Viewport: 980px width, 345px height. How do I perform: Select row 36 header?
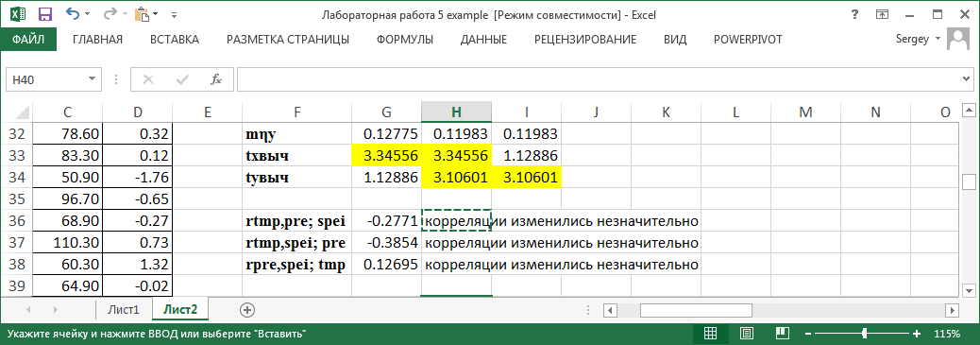[16, 221]
